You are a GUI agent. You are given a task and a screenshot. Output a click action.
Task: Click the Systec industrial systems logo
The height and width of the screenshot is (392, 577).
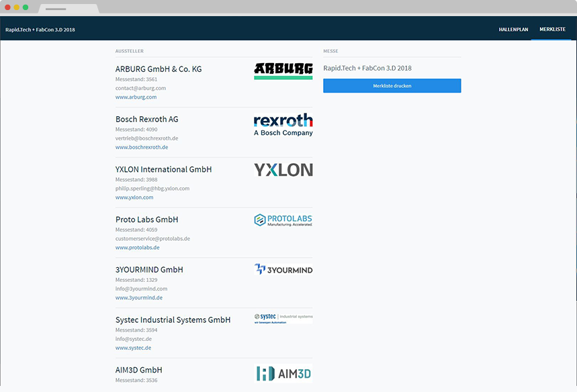click(x=283, y=318)
